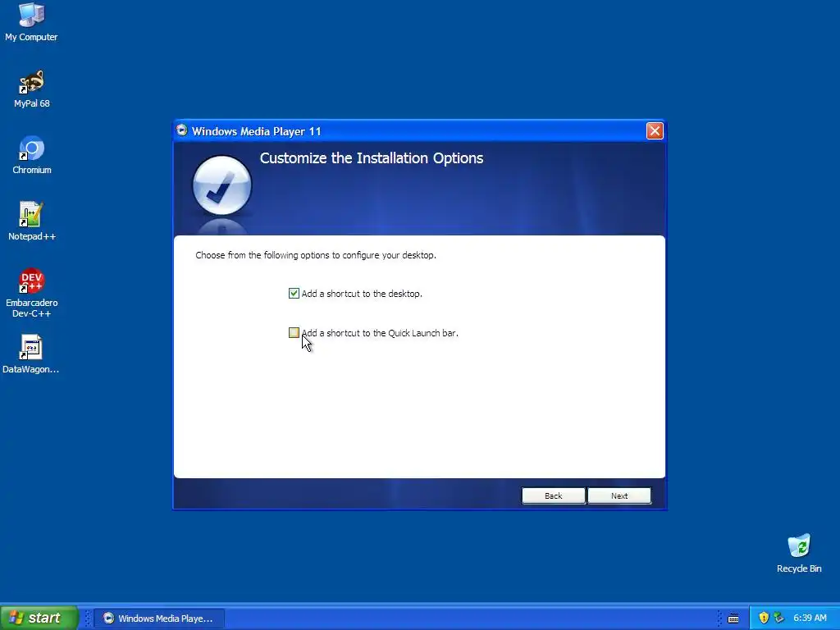Open Embarcadero Dev-C++ shortcut
840x630 pixels.
pos(32,293)
